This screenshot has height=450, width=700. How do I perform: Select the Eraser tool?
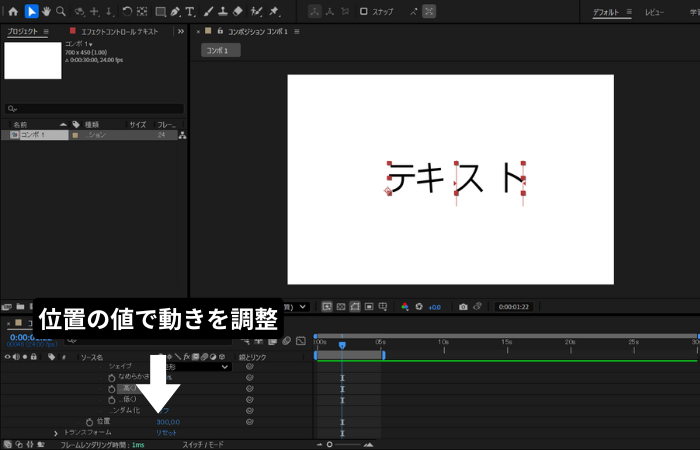(237, 12)
